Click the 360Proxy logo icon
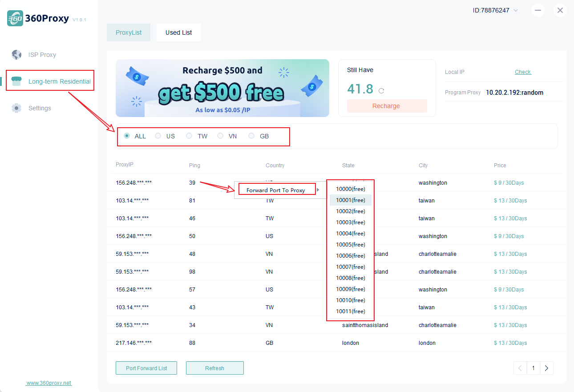The width and height of the screenshot is (574, 392). (x=15, y=18)
